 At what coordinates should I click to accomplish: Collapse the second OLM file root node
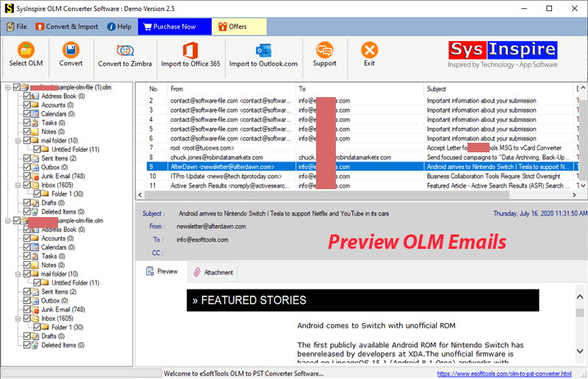7,221
